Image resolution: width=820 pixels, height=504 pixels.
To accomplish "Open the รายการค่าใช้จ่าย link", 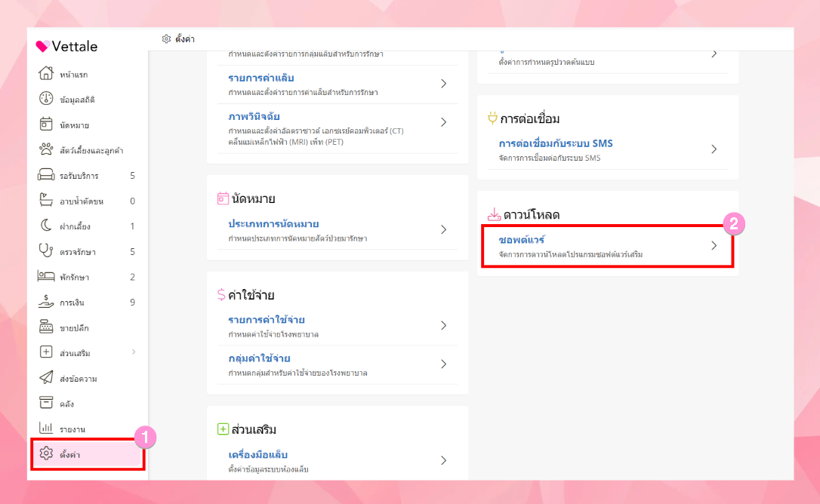I will point(267,319).
